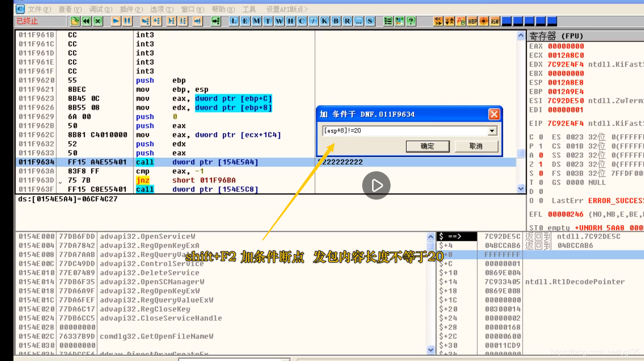Confirm the condition with the 确定 button
The width and height of the screenshot is (644, 361).
pos(427,146)
